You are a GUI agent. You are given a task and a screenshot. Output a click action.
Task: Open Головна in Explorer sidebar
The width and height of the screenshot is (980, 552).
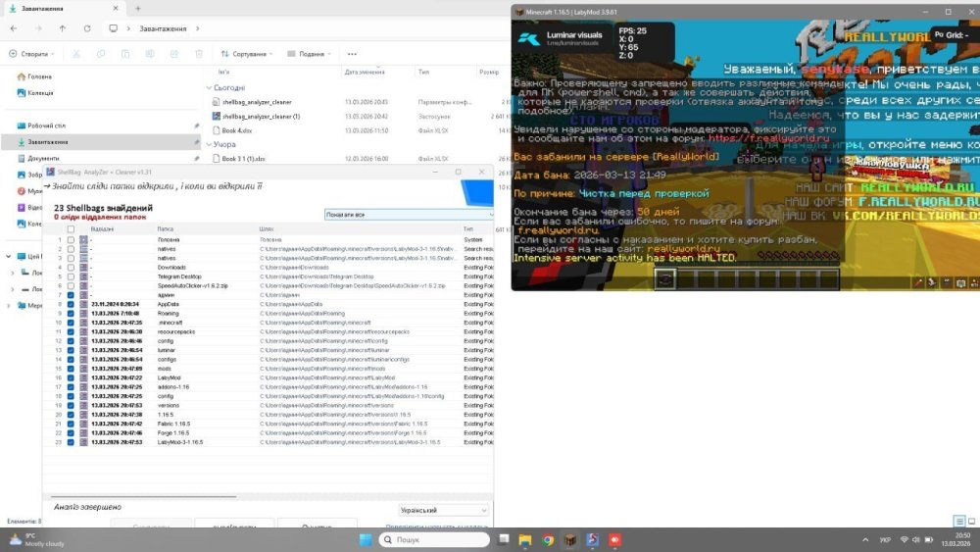tap(39, 76)
